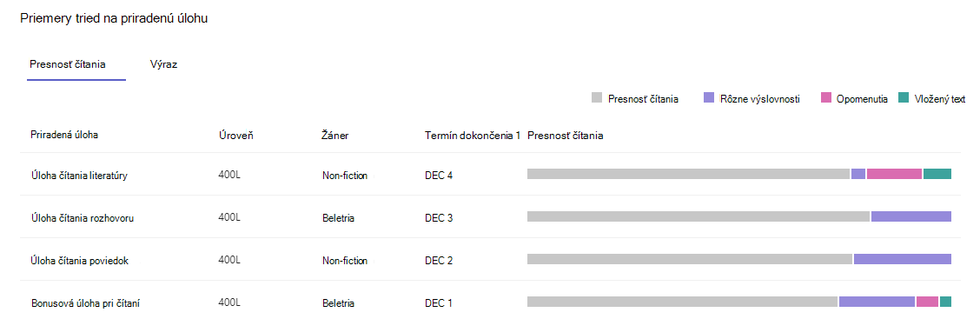Click purple segment in rozhovoru accuracy bar

(911, 216)
